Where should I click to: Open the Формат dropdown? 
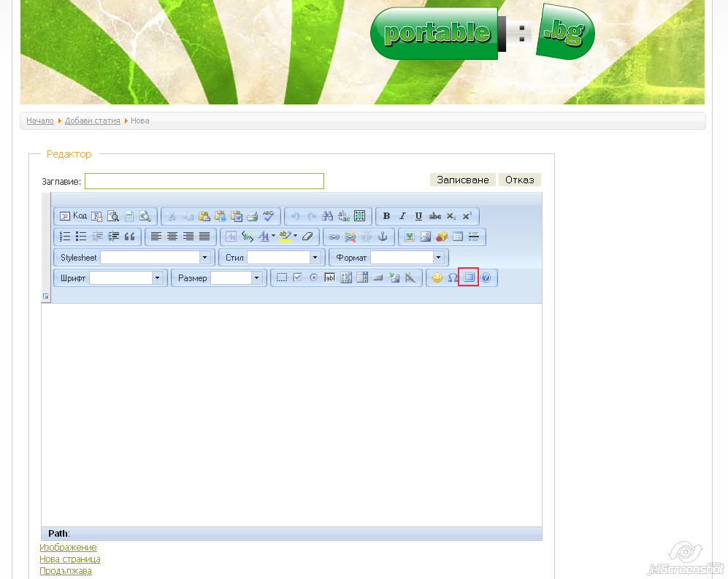pyautogui.click(x=438, y=257)
